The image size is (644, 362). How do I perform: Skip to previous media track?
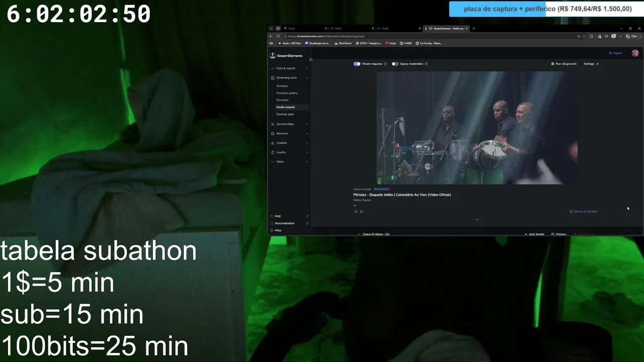pyautogui.click(x=356, y=212)
